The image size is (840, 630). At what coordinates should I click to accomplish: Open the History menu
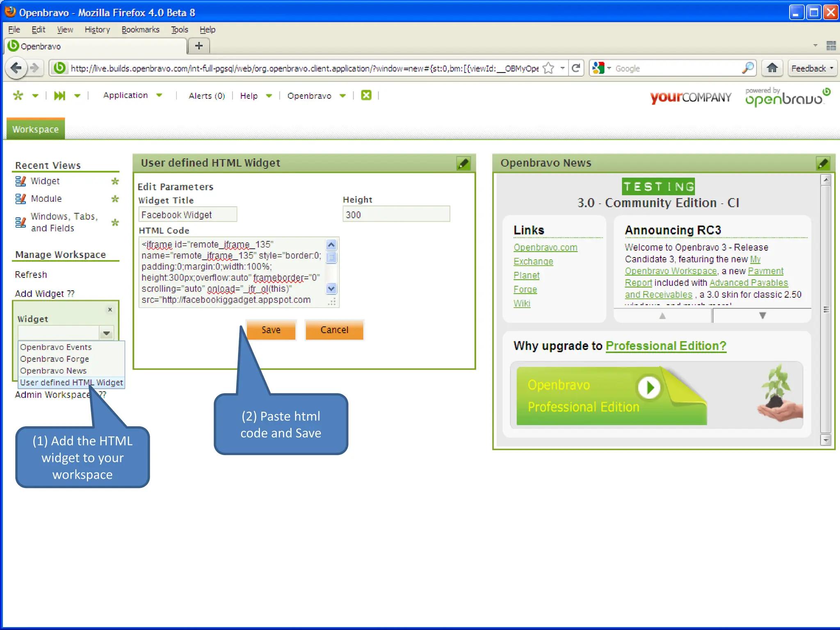pos(97,30)
